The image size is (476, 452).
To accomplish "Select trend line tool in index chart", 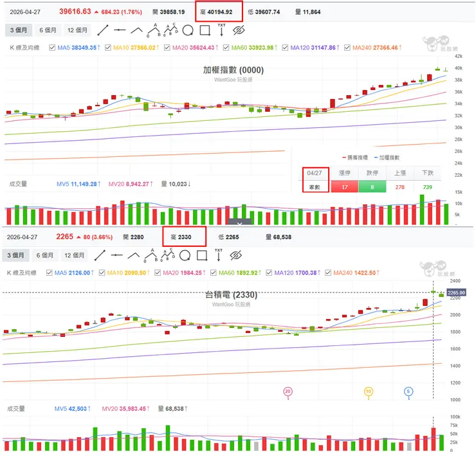I will 103,30.
